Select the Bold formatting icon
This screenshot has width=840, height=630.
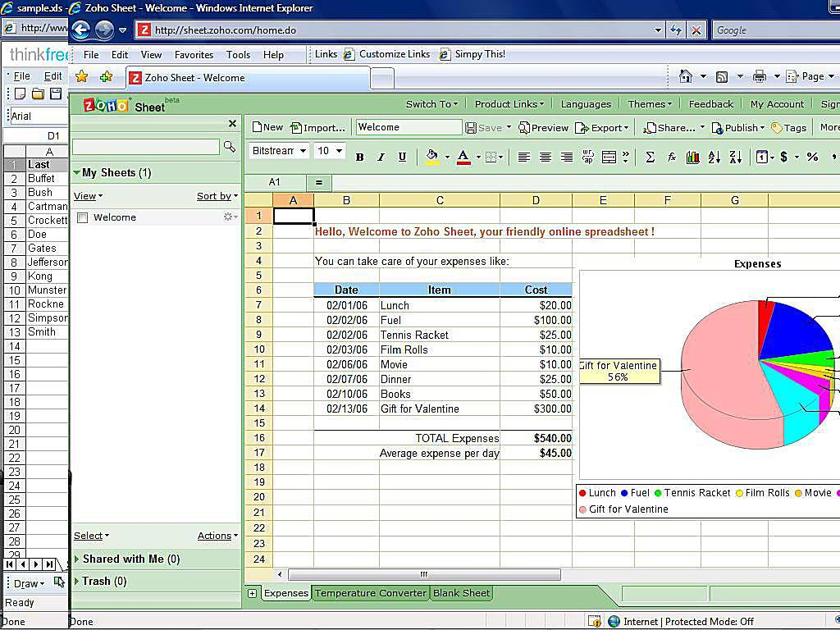(360, 156)
